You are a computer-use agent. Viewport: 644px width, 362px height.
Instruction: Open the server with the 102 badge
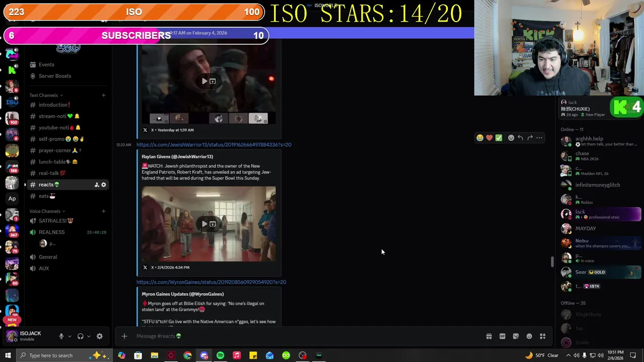tap(12, 119)
